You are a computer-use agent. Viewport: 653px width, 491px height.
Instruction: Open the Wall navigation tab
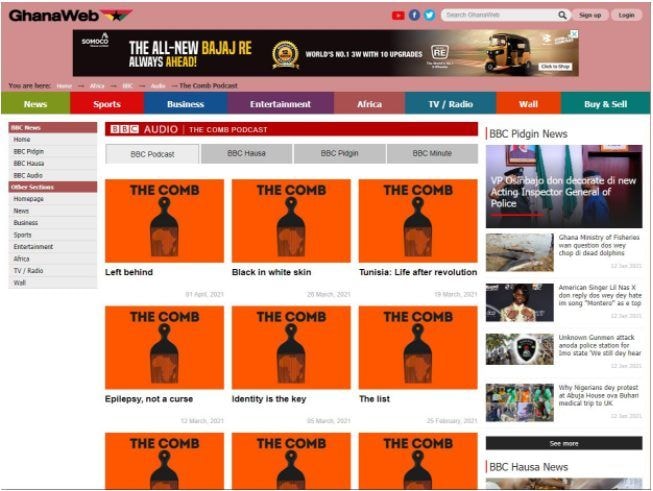point(528,104)
